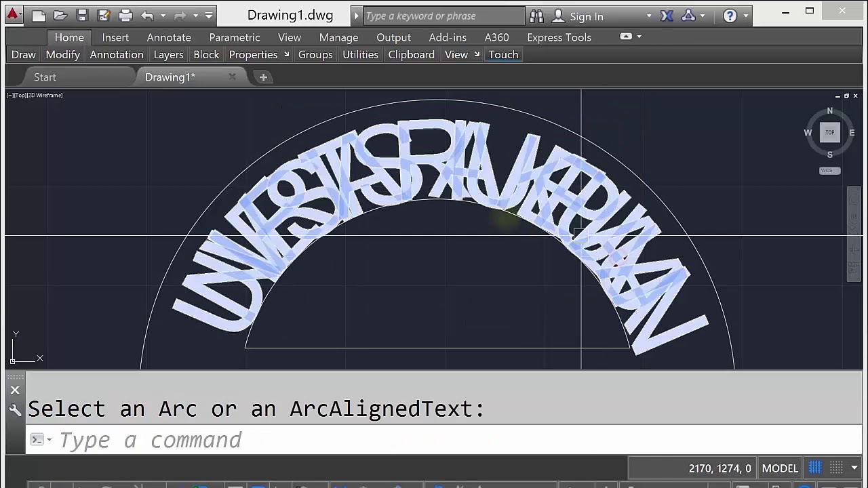Viewport: 868px width, 488px height.
Task: Click the W compass direction on ViewCube
Action: pos(808,133)
